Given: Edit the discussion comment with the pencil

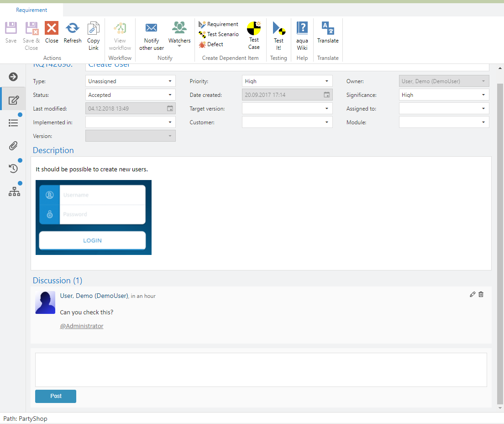Looking at the screenshot, I should point(472,295).
